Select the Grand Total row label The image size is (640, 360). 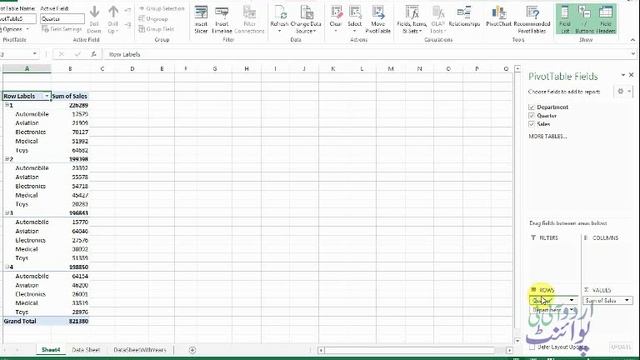(x=27, y=321)
